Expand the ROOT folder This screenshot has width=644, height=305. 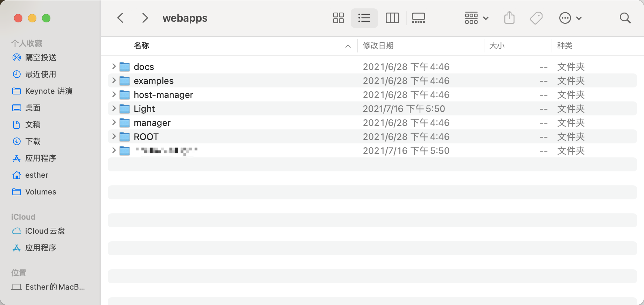[114, 136]
